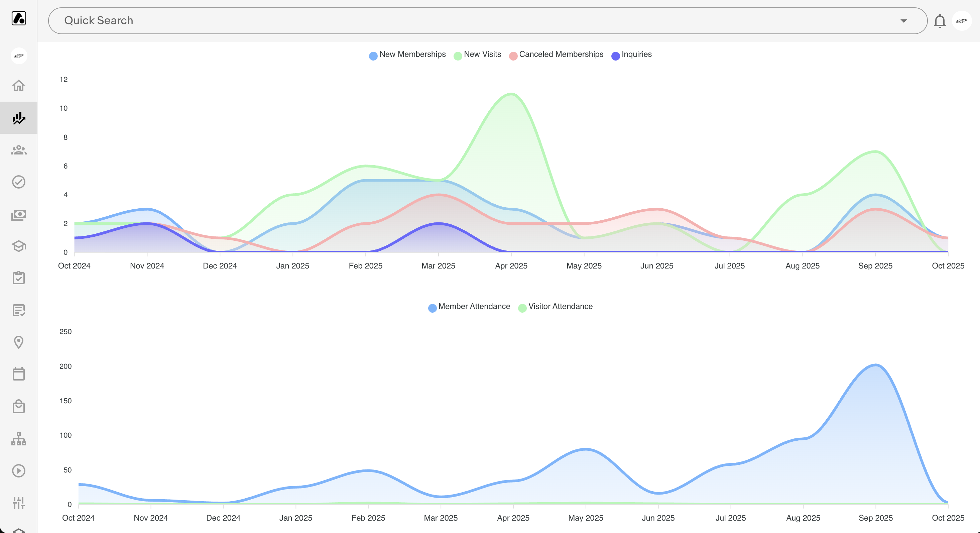Open the calendar icon in sidebar
This screenshot has width=980, height=533.
[18, 374]
